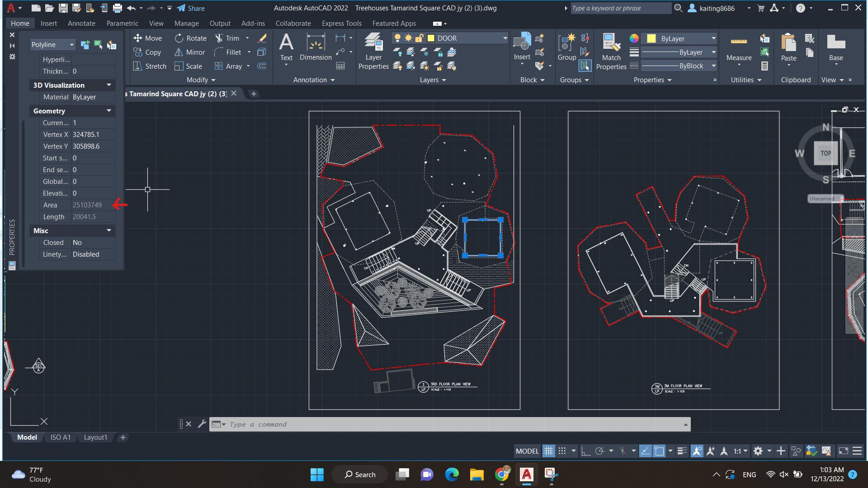868x488 pixels.
Task: Click the MODEL status bar button
Action: (527, 451)
